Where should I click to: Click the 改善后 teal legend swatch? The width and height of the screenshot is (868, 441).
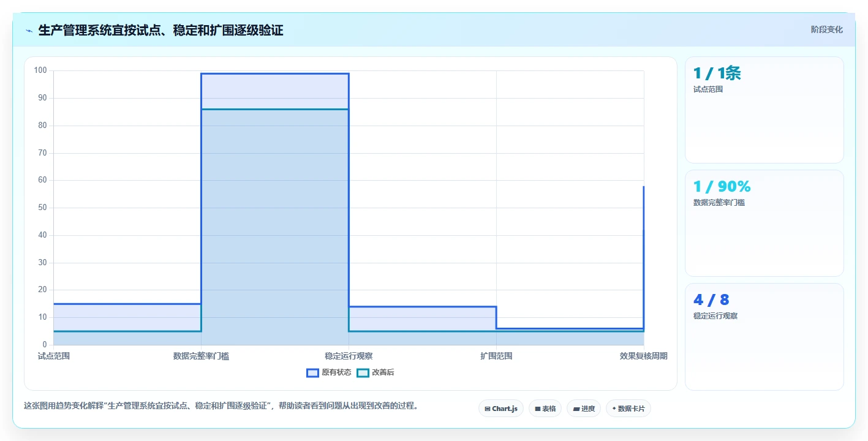[x=363, y=372]
